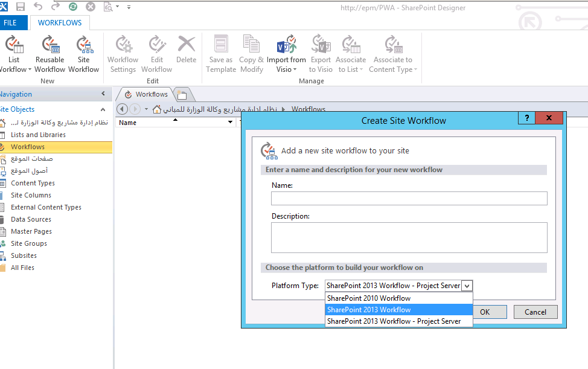The width and height of the screenshot is (588, 369).
Task: Click inside the workflow Name input field
Action: tap(409, 198)
